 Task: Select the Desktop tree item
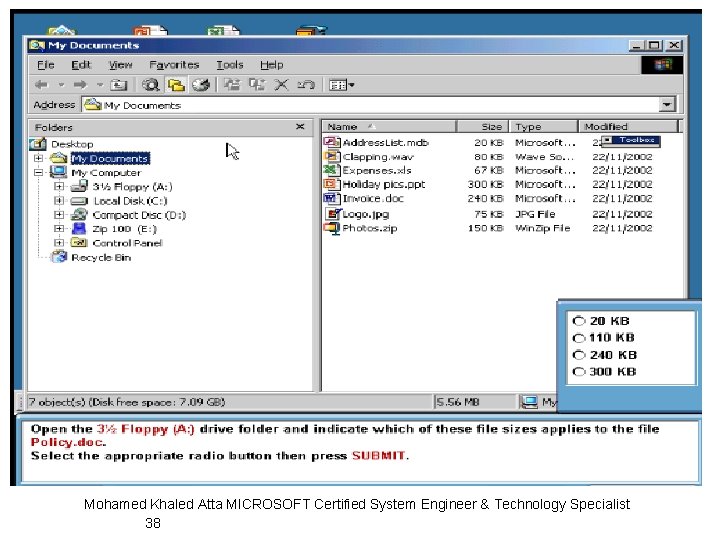click(72, 144)
